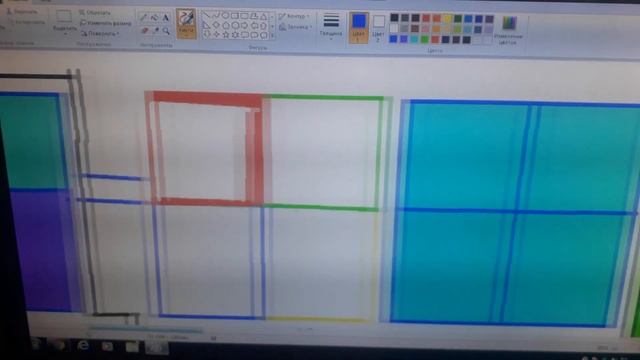
Task: Activate the Цвет 2 white swatch
Action: [378, 27]
